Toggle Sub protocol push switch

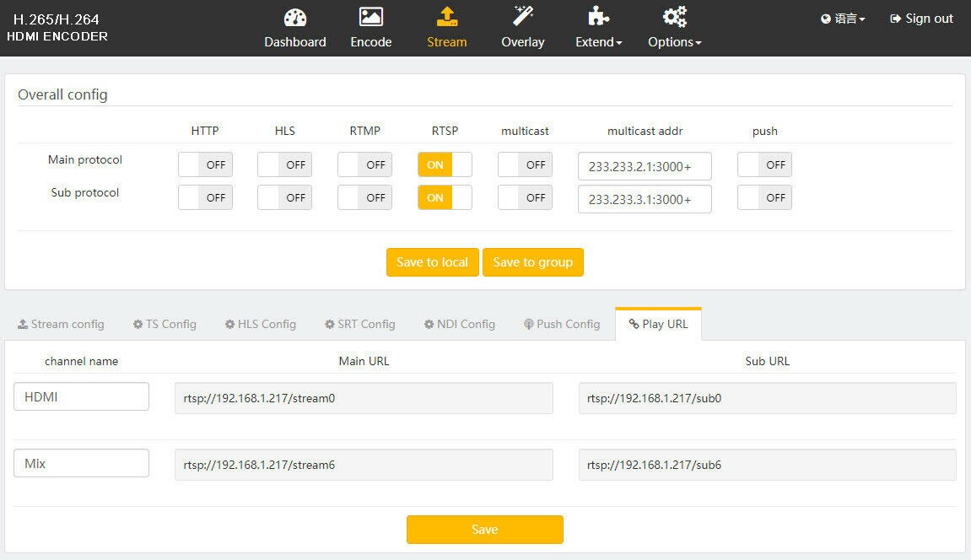pos(765,197)
